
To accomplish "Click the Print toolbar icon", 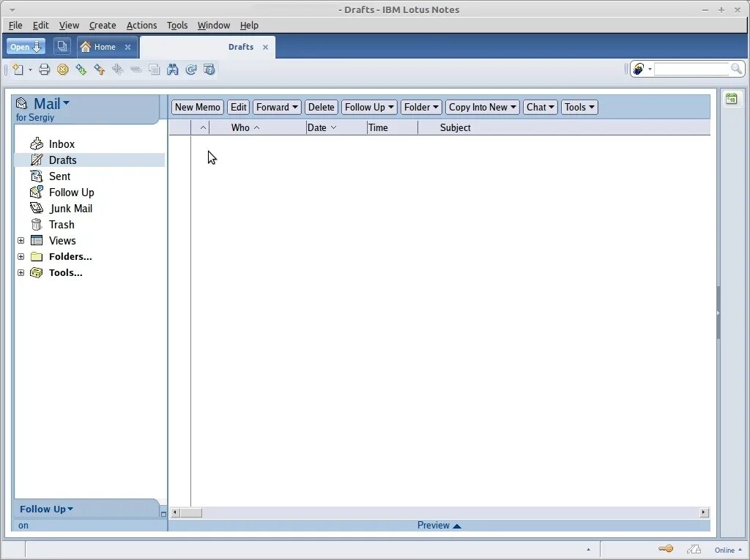I will 45,70.
